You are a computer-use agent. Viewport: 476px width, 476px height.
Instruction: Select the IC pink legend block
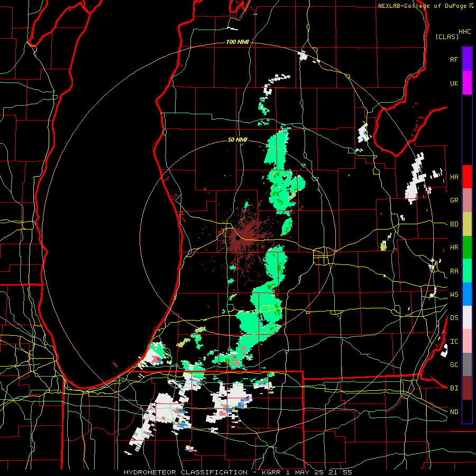(x=467, y=341)
